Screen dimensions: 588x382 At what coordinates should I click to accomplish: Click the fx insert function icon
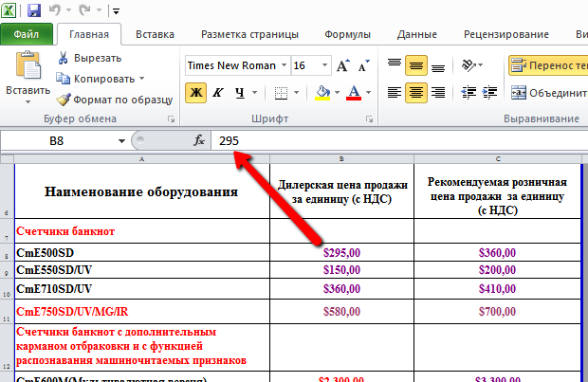pyautogui.click(x=199, y=141)
